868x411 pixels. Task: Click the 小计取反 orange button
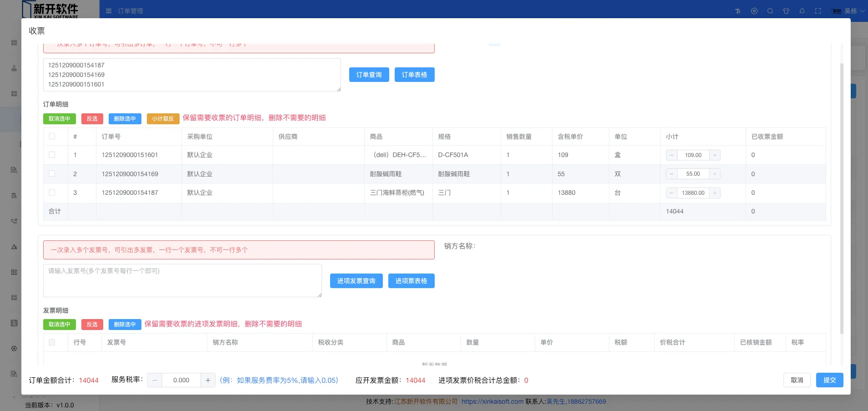163,119
